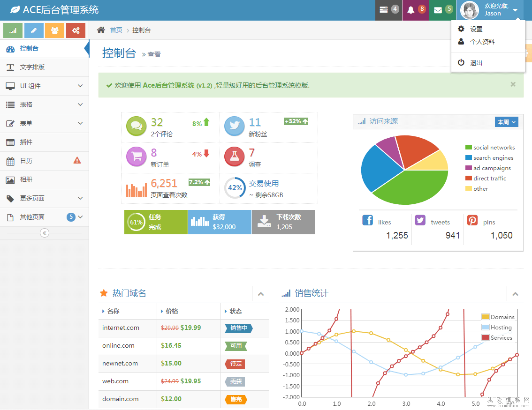
Task: Dismiss the green welcome alert banner
Action: [513, 84]
